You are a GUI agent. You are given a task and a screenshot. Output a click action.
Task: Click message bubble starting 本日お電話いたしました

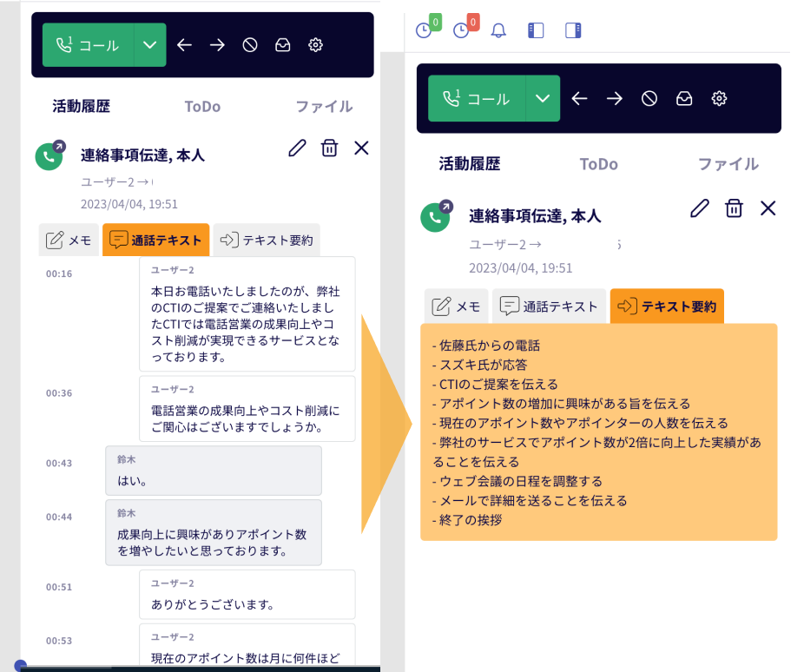(247, 314)
